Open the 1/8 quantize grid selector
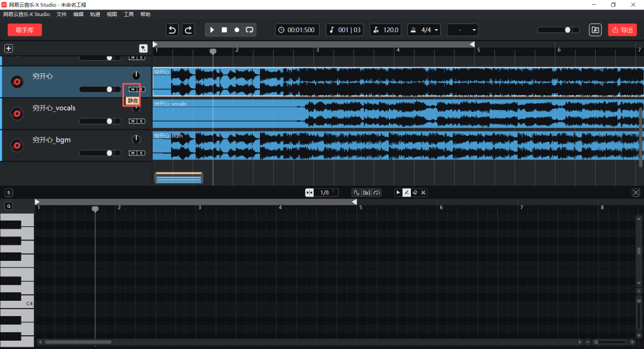The width and height of the screenshot is (644, 349). (326, 192)
